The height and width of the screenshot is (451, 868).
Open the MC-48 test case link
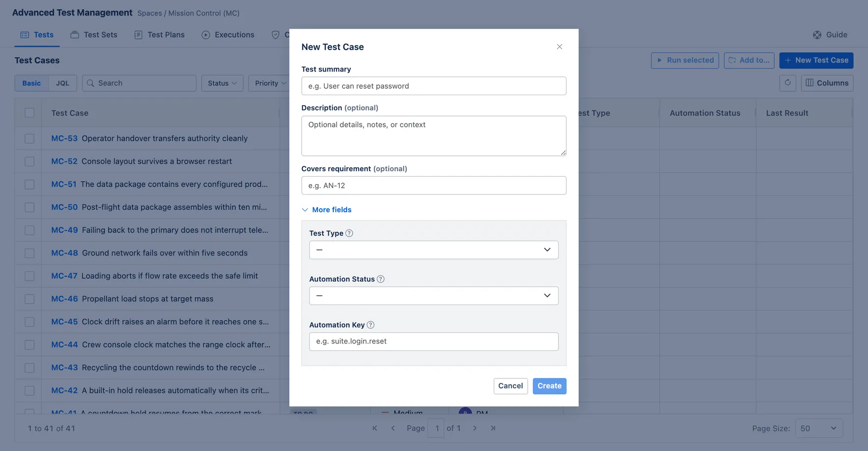[65, 253]
